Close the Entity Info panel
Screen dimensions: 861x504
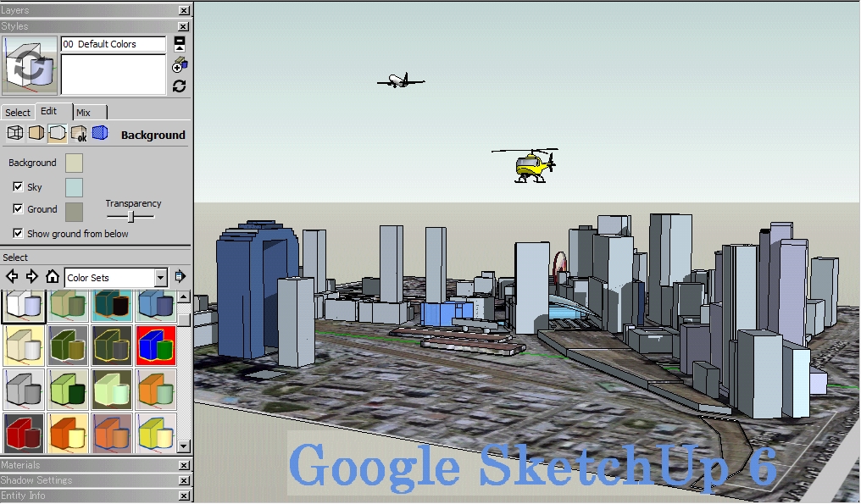point(185,496)
